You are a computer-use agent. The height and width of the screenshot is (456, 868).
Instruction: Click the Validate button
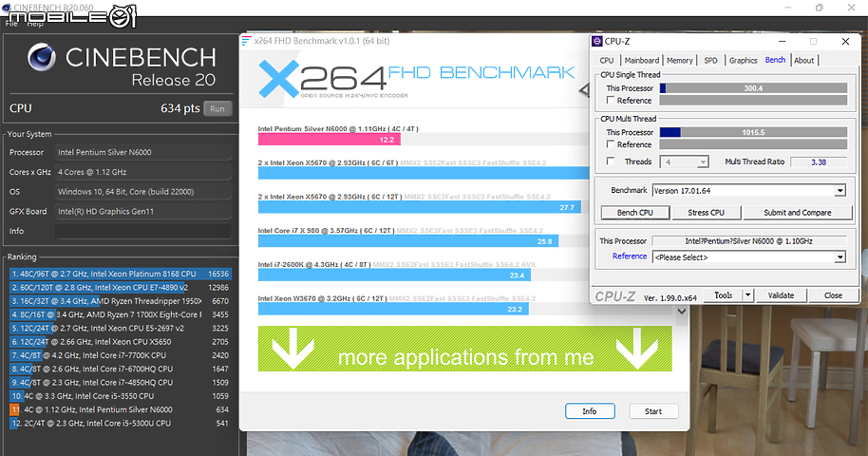coord(781,295)
